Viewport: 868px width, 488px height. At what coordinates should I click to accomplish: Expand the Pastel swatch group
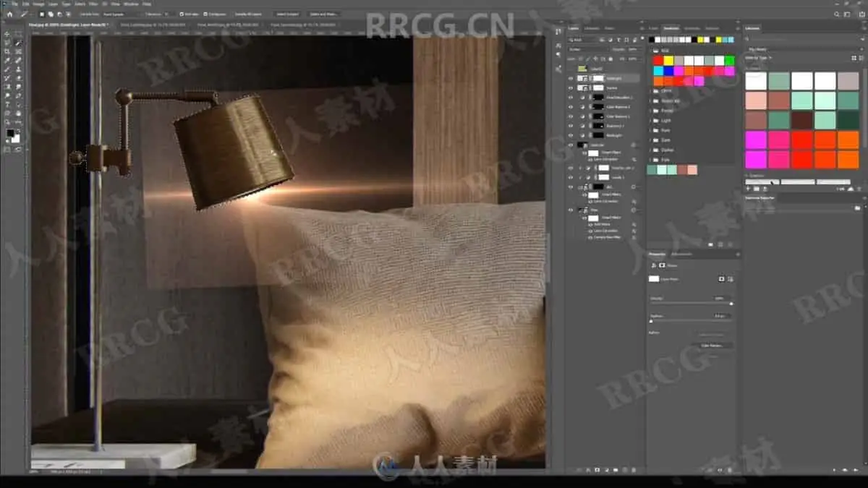(650, 111)
